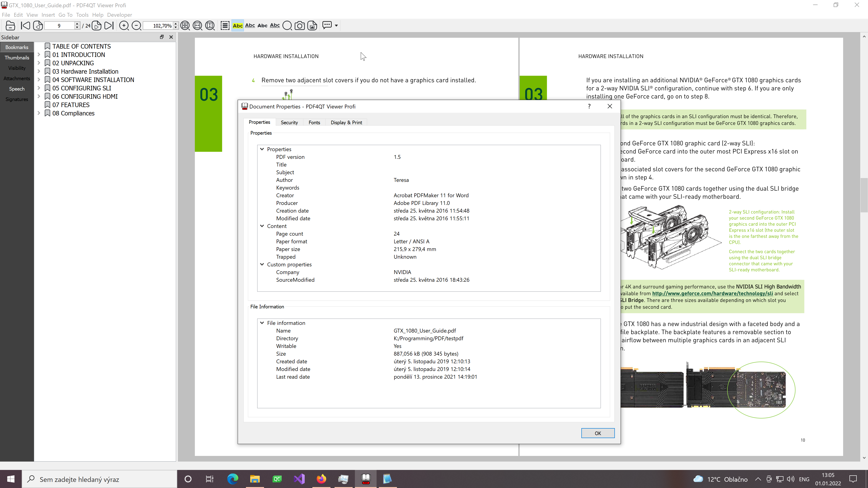Click the extract image tool icon

[312, 26]
